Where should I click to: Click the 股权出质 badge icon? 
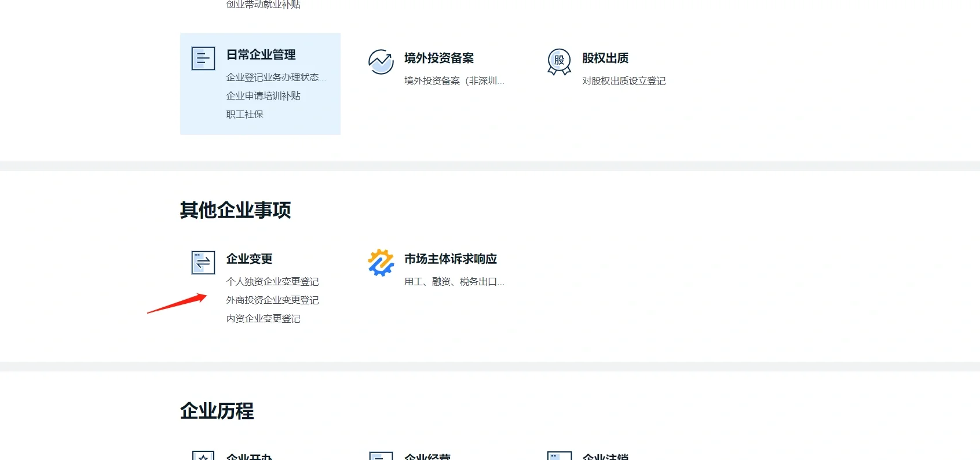pos(559,62)
